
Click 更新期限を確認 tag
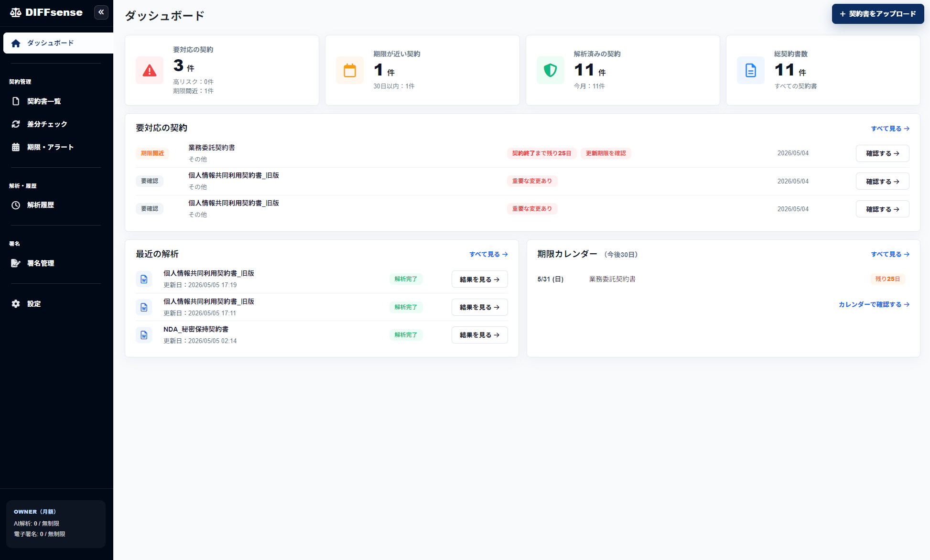[606, 153]
